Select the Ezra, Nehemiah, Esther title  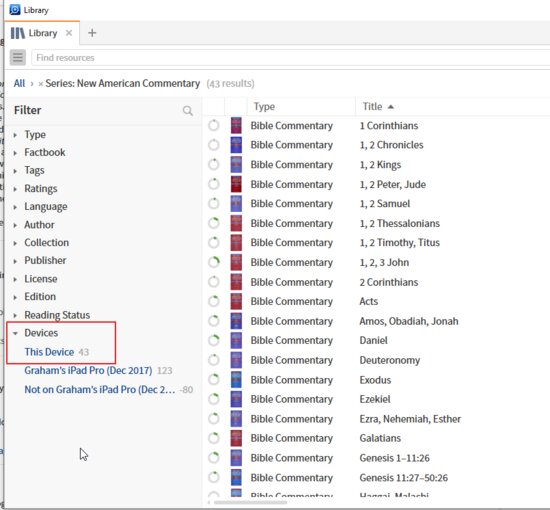coord(410,419)
